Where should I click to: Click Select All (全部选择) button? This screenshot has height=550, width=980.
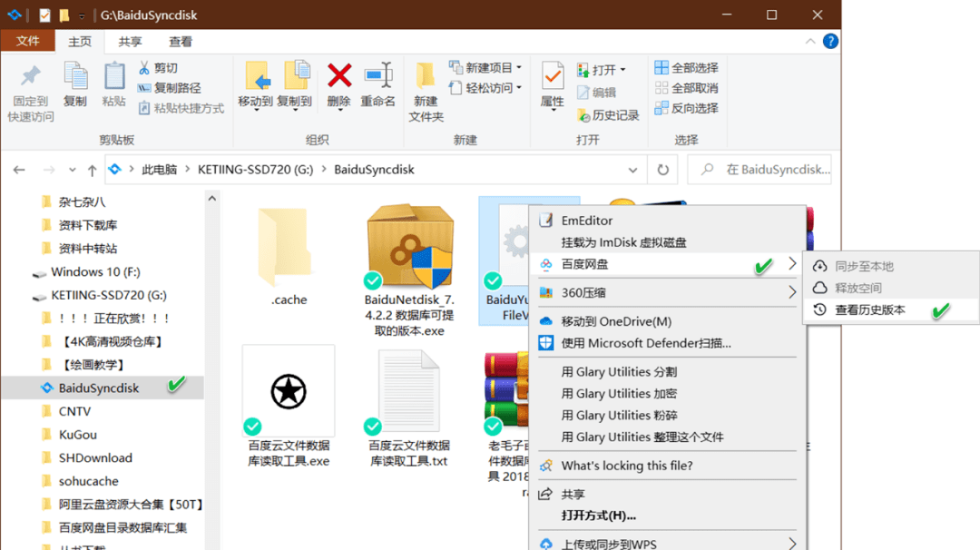pyautogui.click(x=686, y=68)
